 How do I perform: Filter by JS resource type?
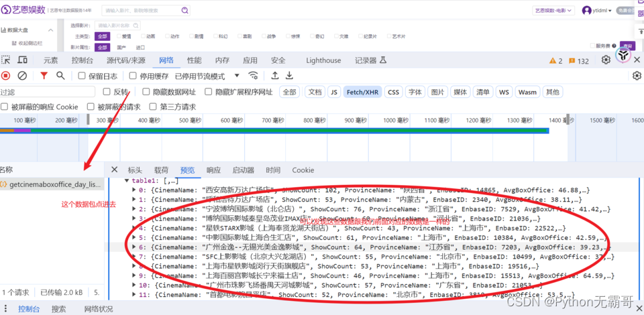point(334,92)
